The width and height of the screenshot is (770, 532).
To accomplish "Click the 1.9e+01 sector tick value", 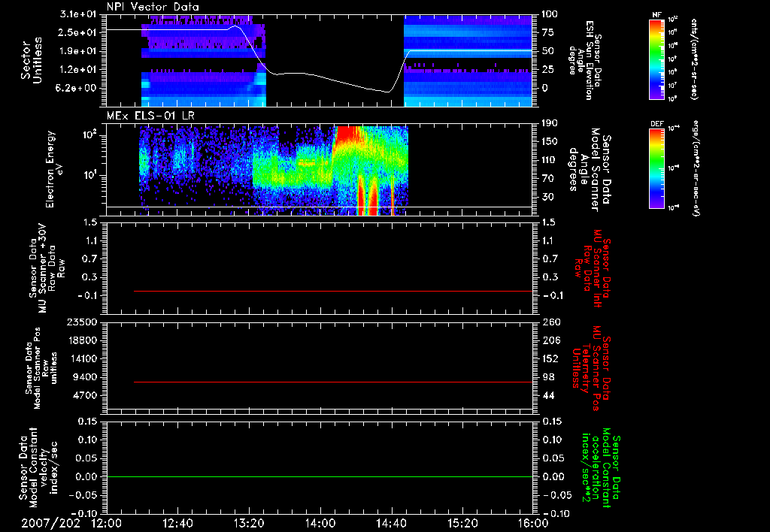I will tap(78, 51).
